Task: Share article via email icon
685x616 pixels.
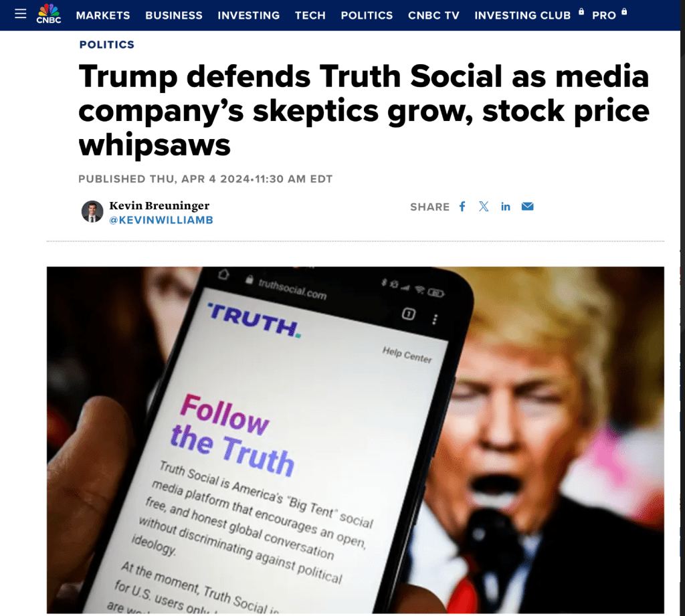Action: click(528, 207)
